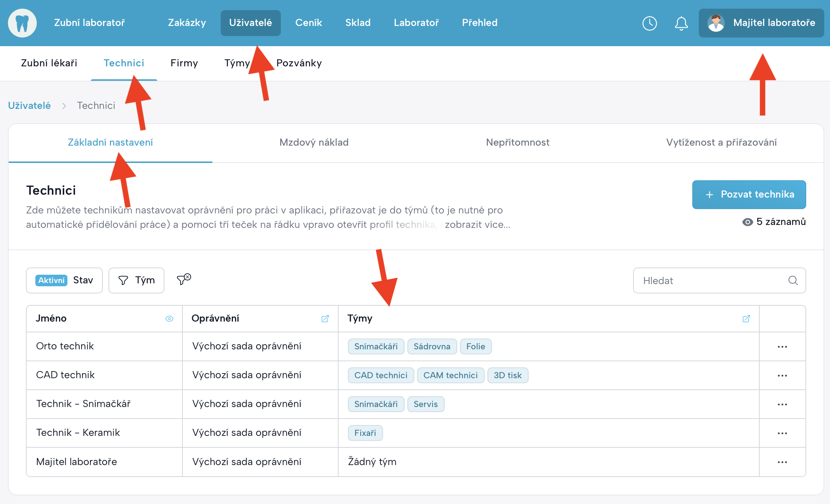This screenshot has height=504, width=830.
Task: Click the tooth logo icon
Action: point(22,23)
